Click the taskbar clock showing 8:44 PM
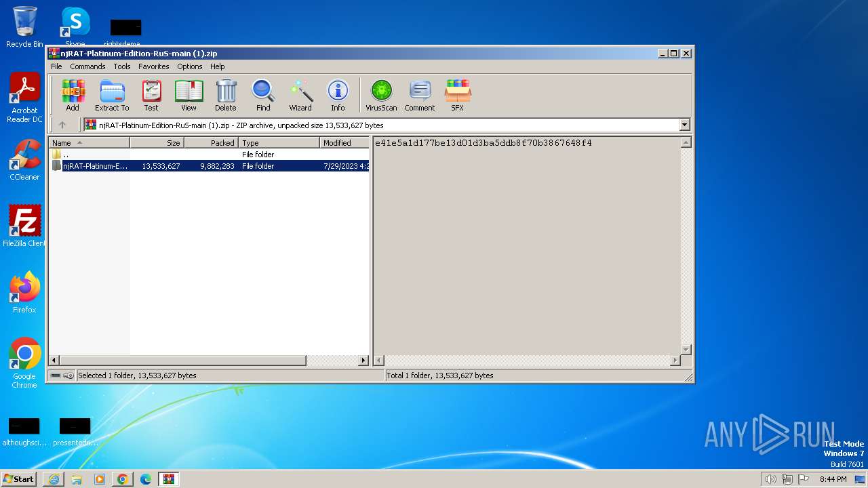 [833, 479]
